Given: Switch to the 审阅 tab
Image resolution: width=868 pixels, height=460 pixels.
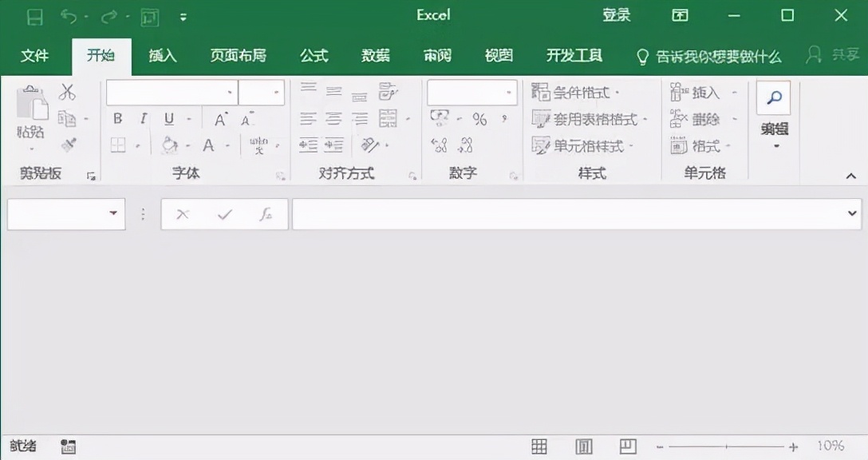Looking at the screenshot, I should click(437, 55).
